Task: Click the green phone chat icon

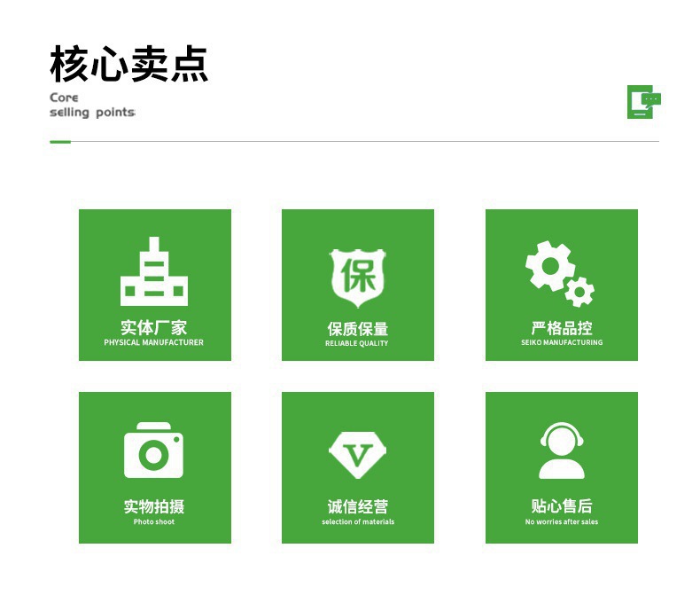Action: (x=644, y=102)
